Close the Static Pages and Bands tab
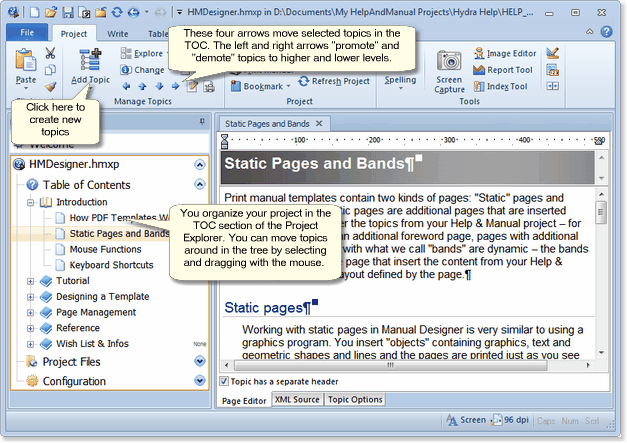Viewport: 627px width, 443px height. [x=319, y=124]
